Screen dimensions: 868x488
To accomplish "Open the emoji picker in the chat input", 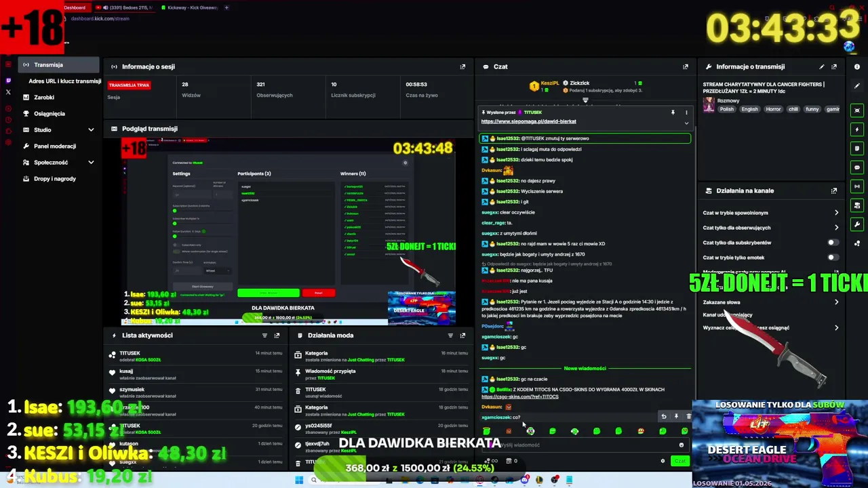I will [682, 445].
